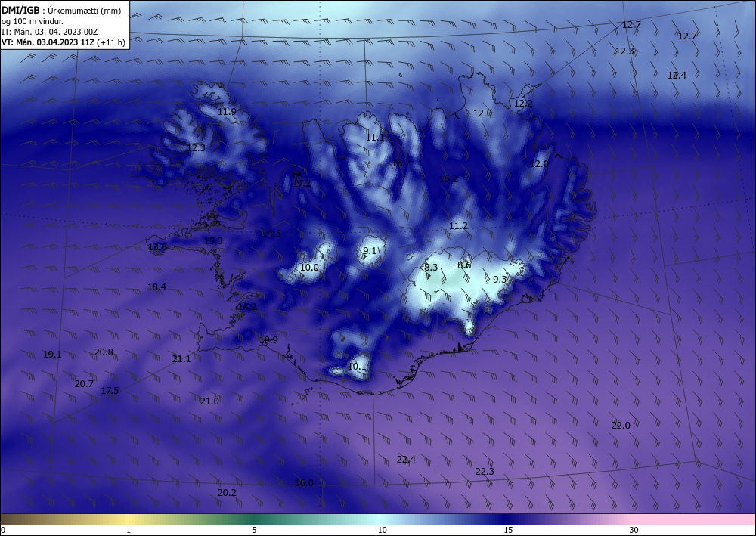Image resolution: width=756 pixels, height=536 pixels.
Task: Click the 12.2 value on the map
Action: coord(524,103)
